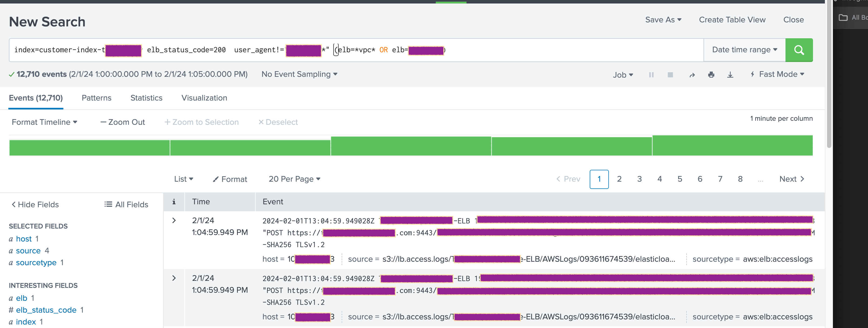868x328 pixels.
Task: Expand the first event row
Action: coord(174,220)
